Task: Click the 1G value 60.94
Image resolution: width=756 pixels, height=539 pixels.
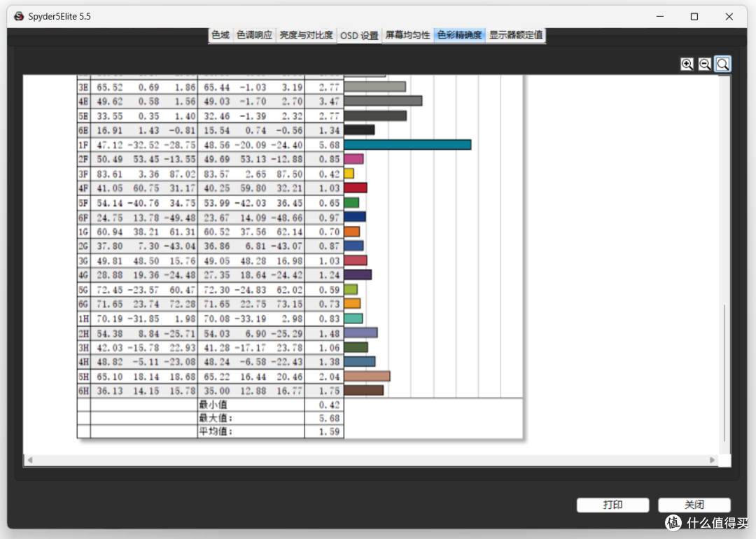Action: pos(109,232)
